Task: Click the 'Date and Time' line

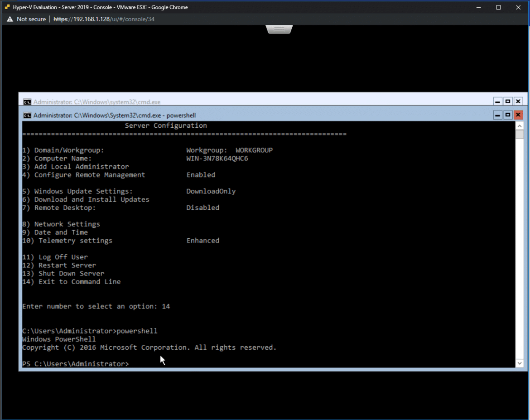Action: coord(55,232)
